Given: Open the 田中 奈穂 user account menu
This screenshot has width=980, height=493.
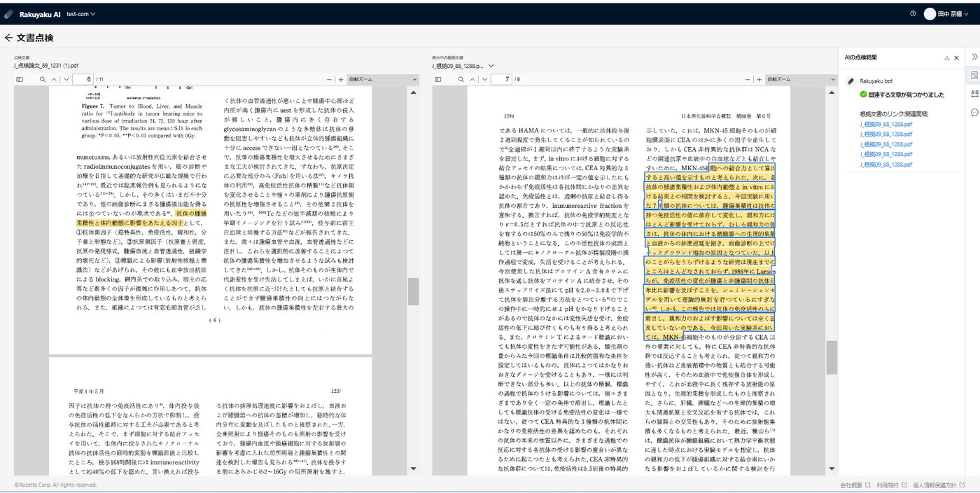Looking at the screenshot, I should pos(948,13).
